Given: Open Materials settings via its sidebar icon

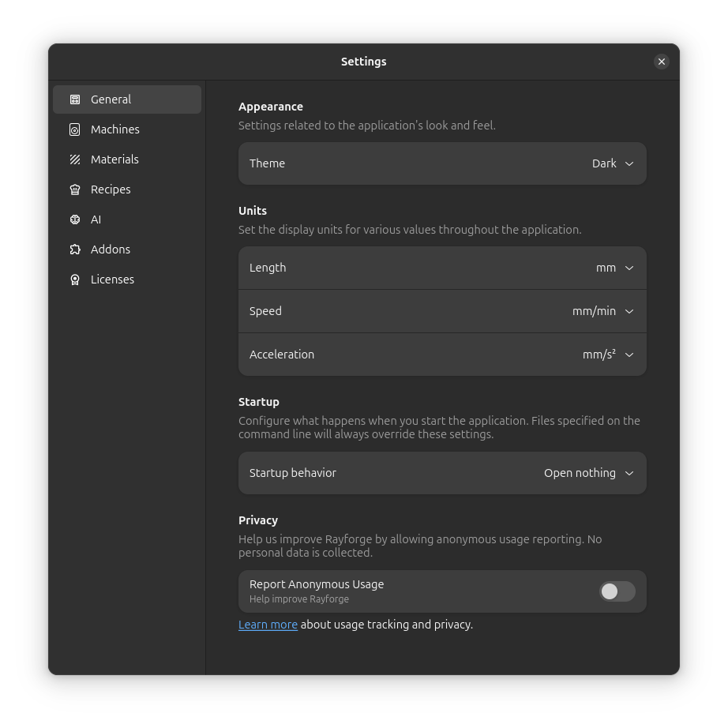Looking at the screenshot, I should click(x=75, y=159).
